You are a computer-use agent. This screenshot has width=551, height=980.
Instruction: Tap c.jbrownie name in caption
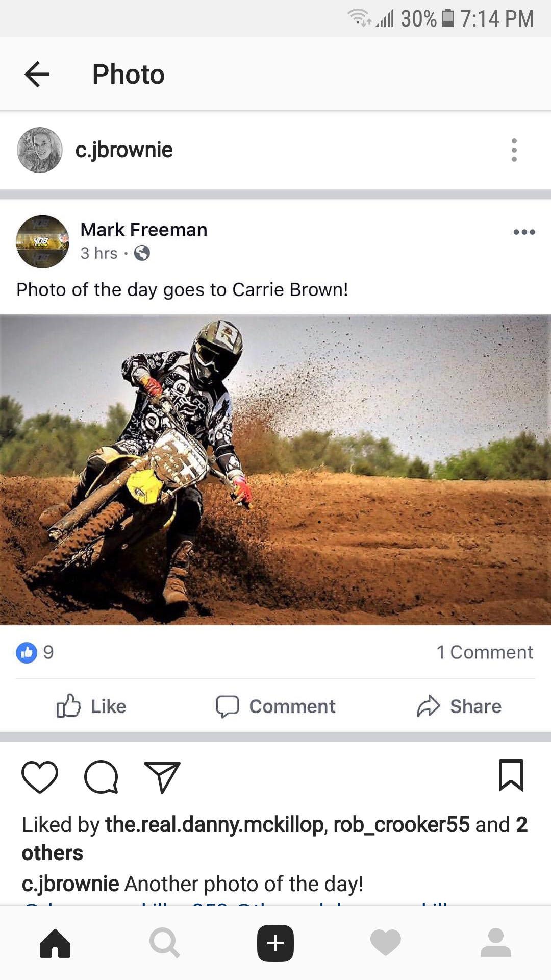[70, 884]
